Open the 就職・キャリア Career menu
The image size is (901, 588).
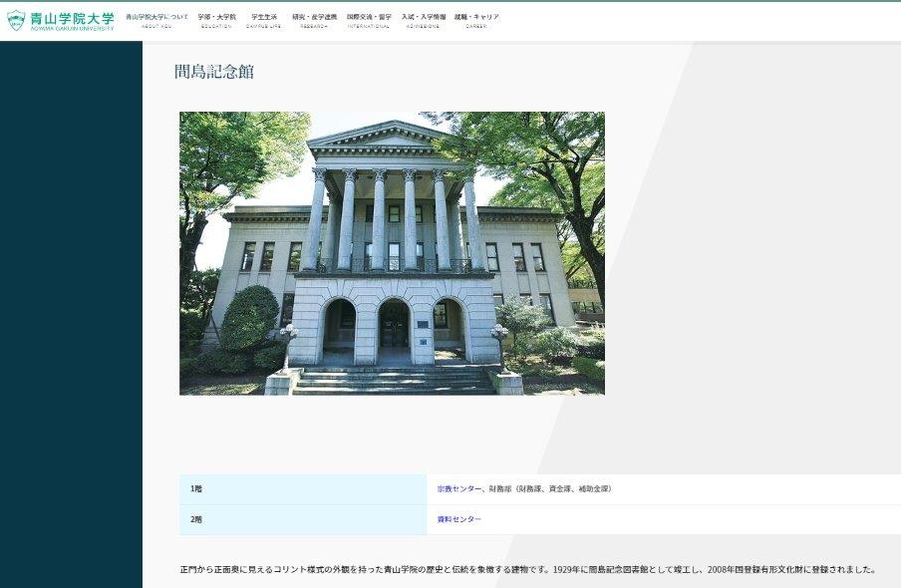click(x=476, y=20)
